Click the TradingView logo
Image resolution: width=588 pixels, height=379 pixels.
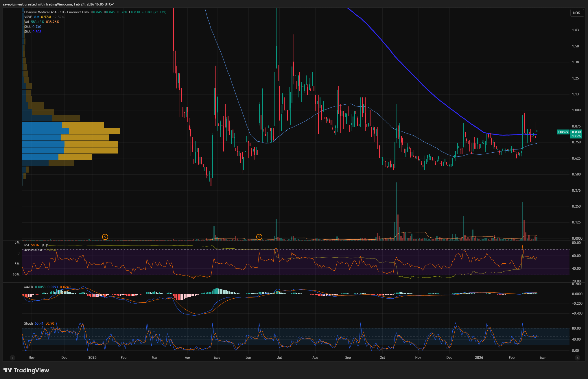(26, 370)
